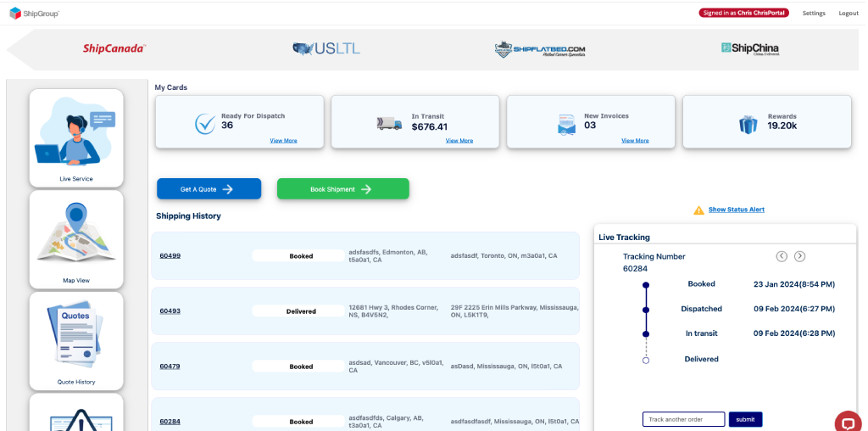
Task: Click the Booked status of shipment 60499
Action: (298, 256)
